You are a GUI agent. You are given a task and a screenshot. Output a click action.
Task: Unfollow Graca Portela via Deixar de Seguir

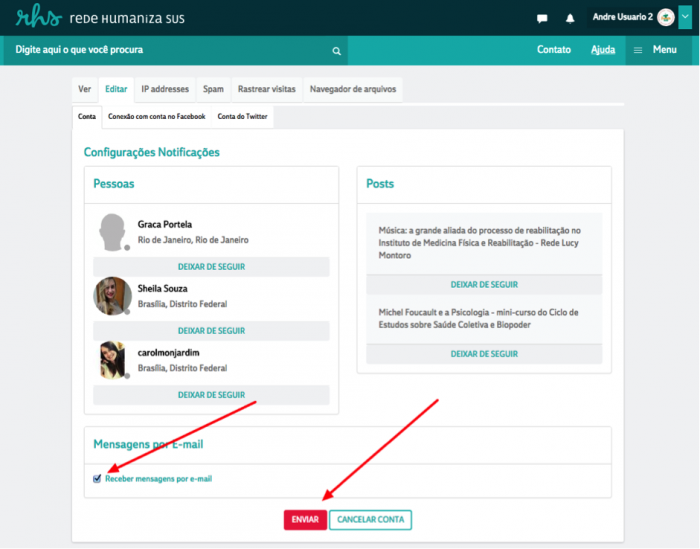pyautogui.click(x=211, y=267)
